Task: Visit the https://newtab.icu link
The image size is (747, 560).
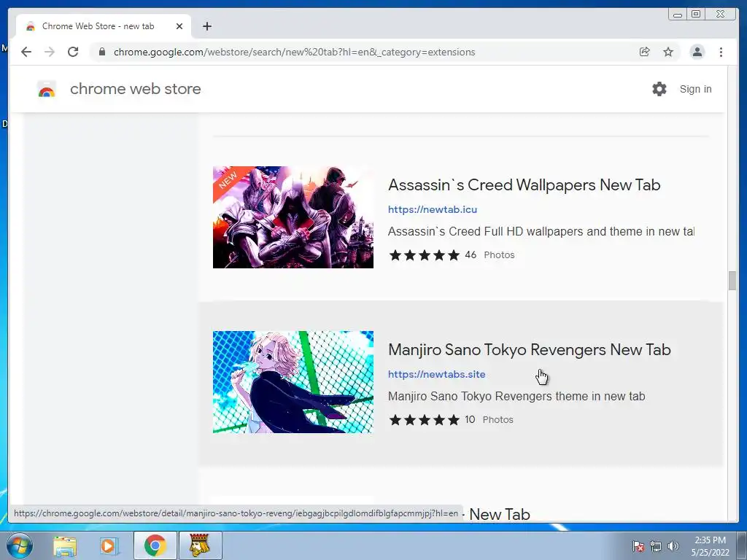Action: click(433, 209)
